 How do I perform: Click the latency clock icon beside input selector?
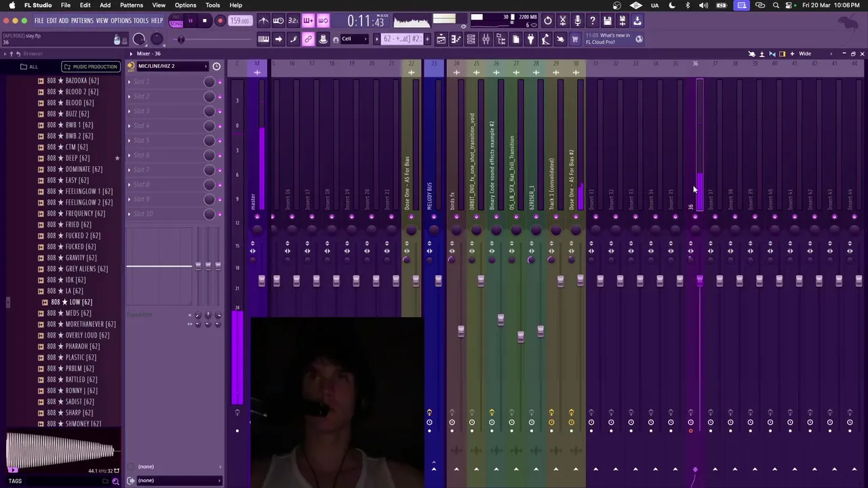point(216,66)
